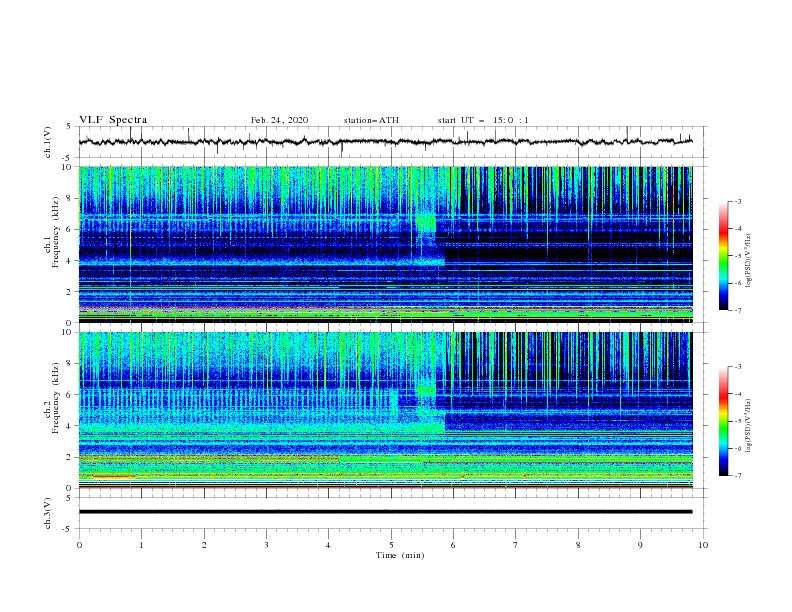Viewport: 792px width, 612px height.
Task: Click the "station=ATH" header label
Action: (371, 120)
